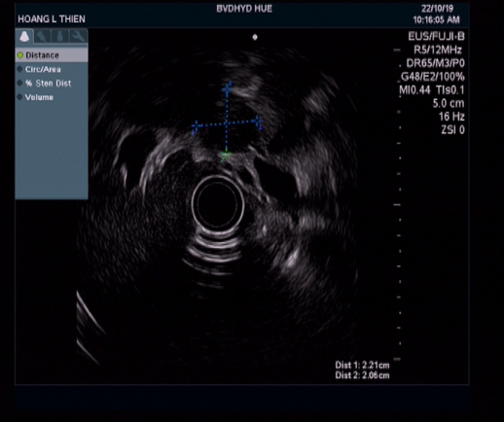Select the right blue caliper endpoint
Image resolution: width=504 pixels, height=422 pixels.
[x=258, y=122]
